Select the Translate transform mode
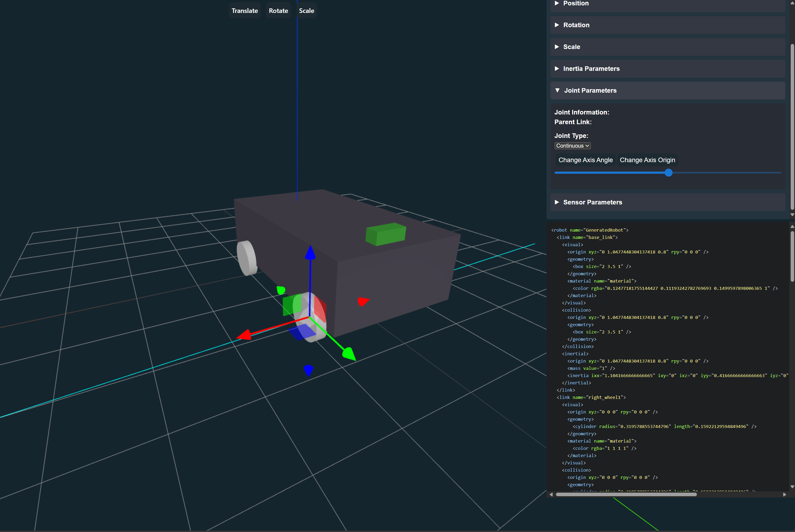795x532 pixels. pyautogui.click(x=244, y=11)
